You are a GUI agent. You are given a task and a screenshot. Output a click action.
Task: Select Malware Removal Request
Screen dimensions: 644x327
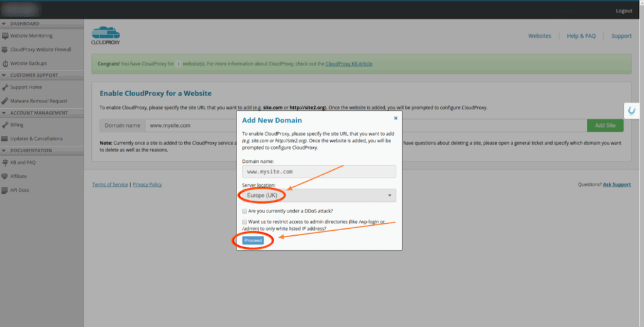click(x=38, y=101)
